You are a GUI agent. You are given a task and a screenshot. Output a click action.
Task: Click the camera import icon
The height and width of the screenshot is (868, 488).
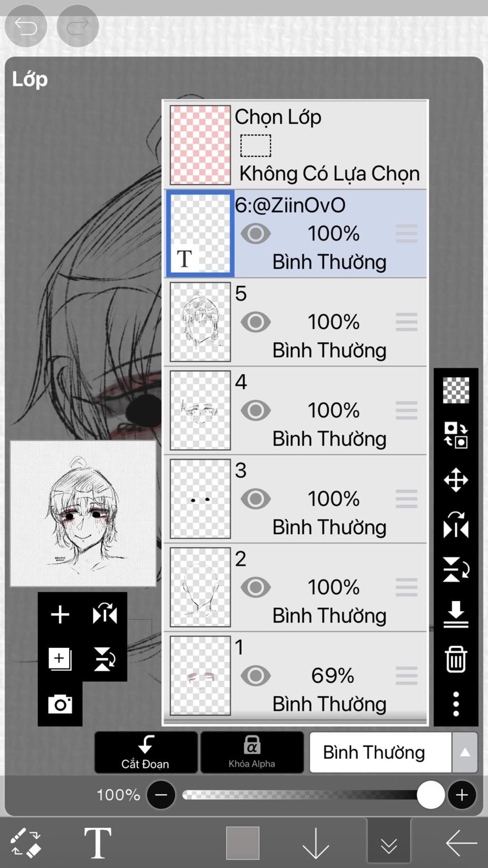point(60,704)
